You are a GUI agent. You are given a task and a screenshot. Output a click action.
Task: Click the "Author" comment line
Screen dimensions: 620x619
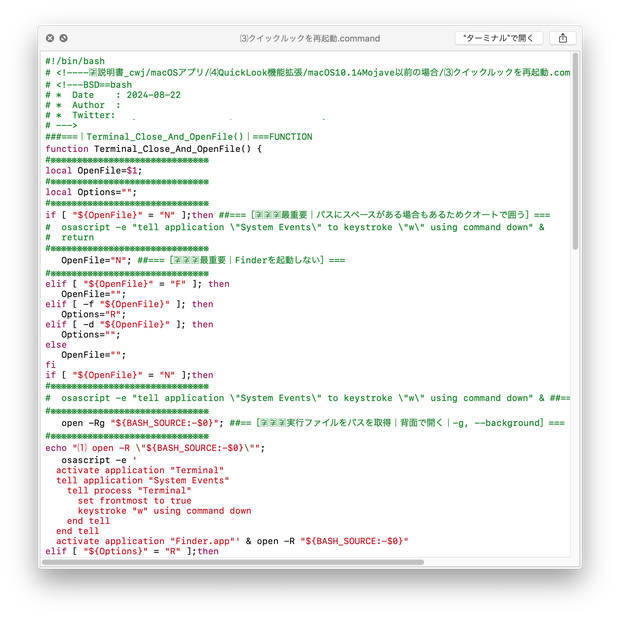[x=83, y=105]
